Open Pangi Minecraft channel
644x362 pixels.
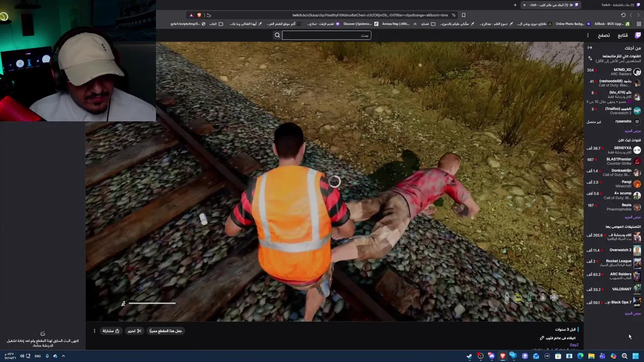[614, 184]
